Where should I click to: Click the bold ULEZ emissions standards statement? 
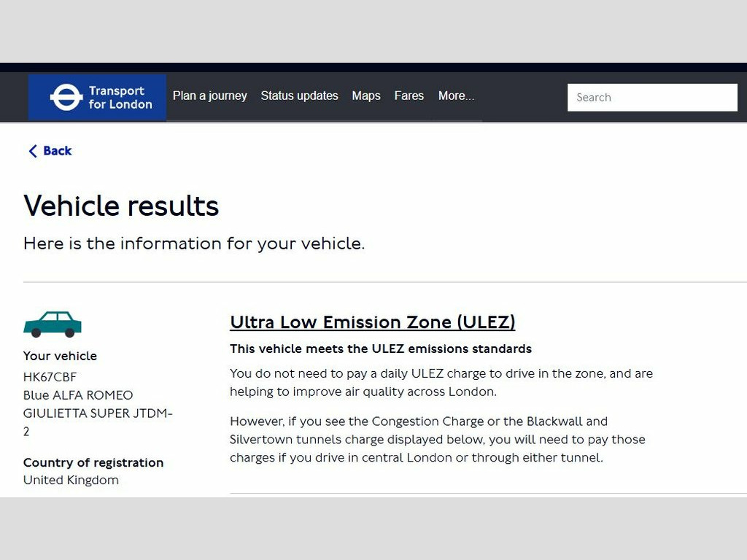pos(381,349)
